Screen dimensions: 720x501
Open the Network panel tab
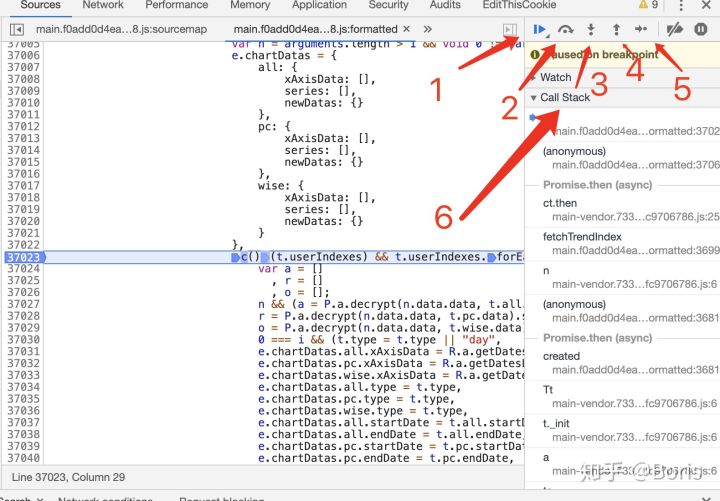[103, 5]
